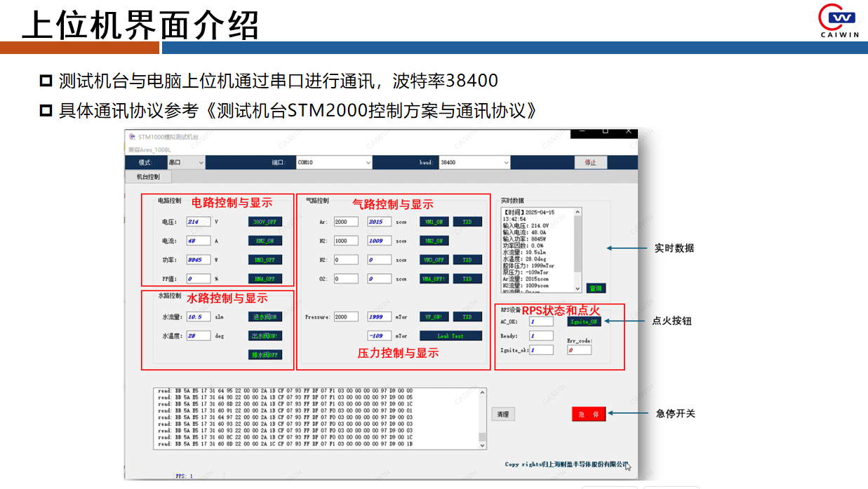Click the 实时数据 vertical scrollbar track
The width and height of the screenshot is (868, 489).
coord(577,250)
